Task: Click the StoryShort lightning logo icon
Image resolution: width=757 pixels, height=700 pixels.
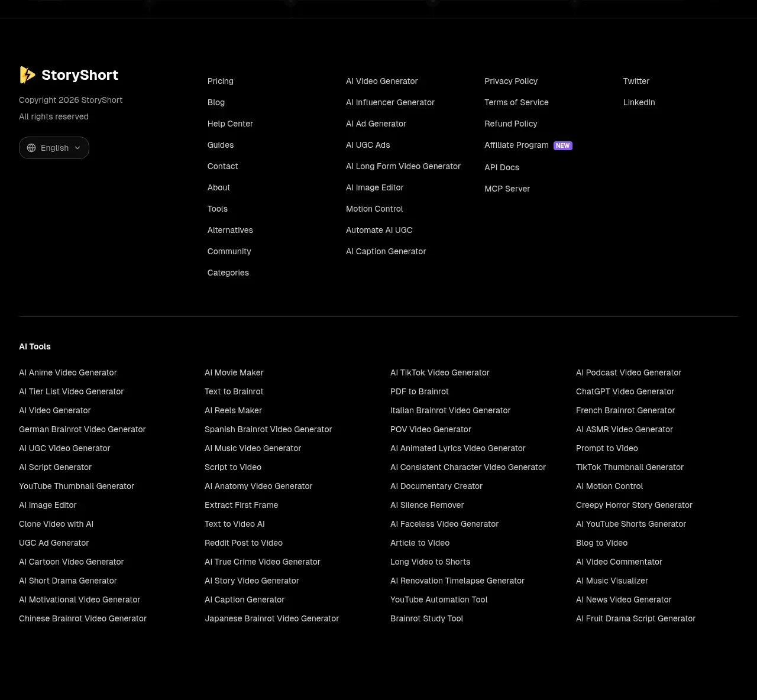Action: tap(27, 74)
